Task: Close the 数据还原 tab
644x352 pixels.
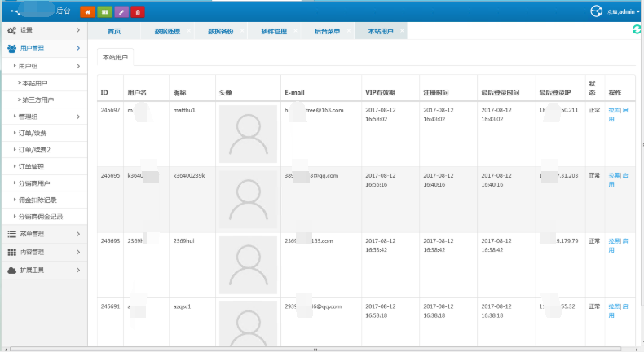Action: pyautogui.click(x=190, y=31)
